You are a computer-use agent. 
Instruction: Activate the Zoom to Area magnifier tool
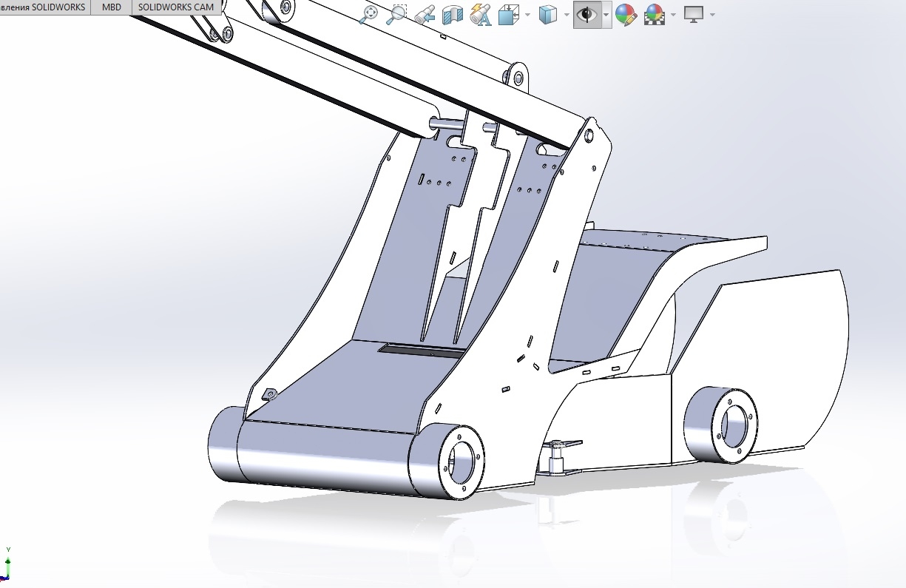click(397, 14)
